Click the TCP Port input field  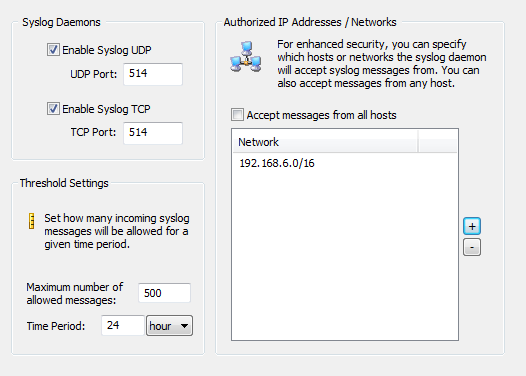(153, 133)
